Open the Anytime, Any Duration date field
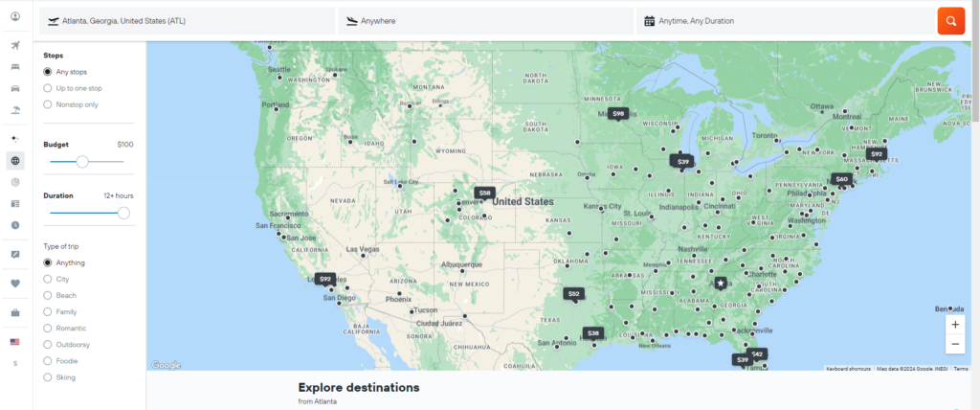The width and height of the screenshot is (980, 410). pos(785,21)
